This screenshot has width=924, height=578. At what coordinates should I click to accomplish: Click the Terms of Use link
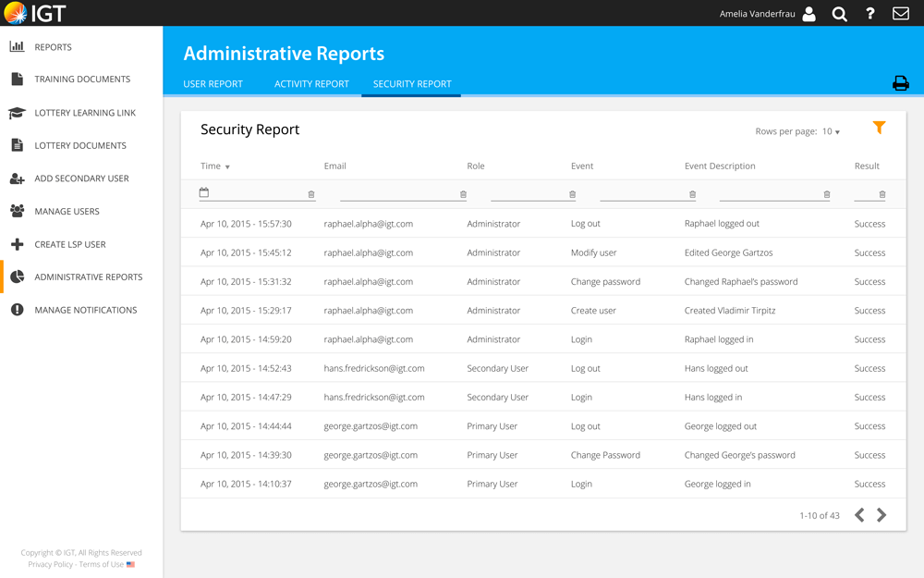tap(101, 564)
